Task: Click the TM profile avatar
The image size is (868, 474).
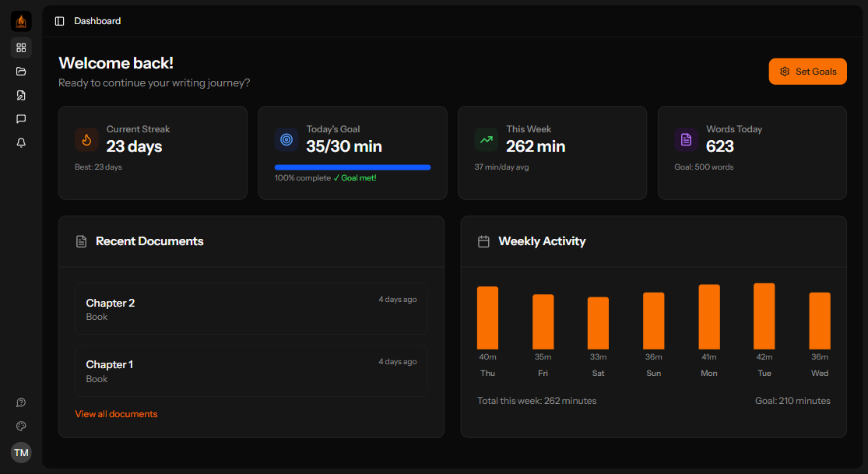Action: tap(21, 452)
